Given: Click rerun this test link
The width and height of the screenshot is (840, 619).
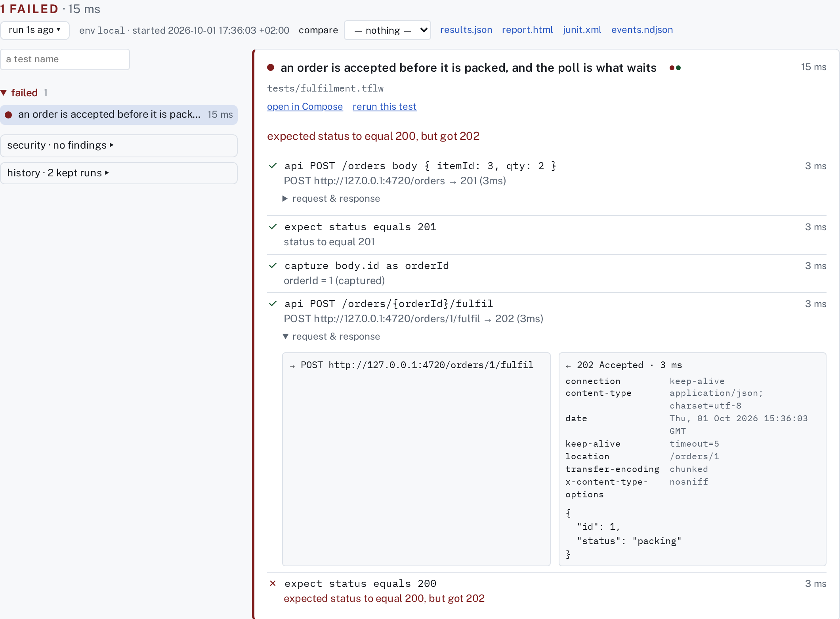Looking at the screenshot, I should point(384,107).
